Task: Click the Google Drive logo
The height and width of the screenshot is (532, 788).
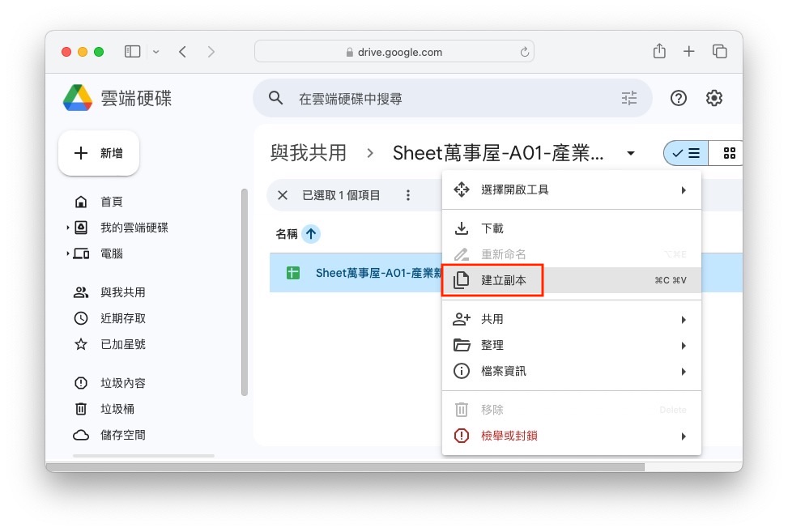Action: (x=78, y=97)
